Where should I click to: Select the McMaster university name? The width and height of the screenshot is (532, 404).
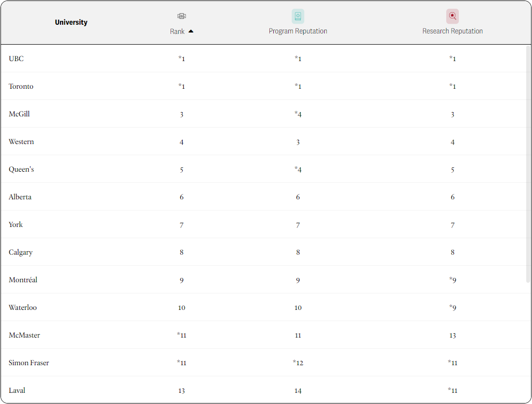24,335
